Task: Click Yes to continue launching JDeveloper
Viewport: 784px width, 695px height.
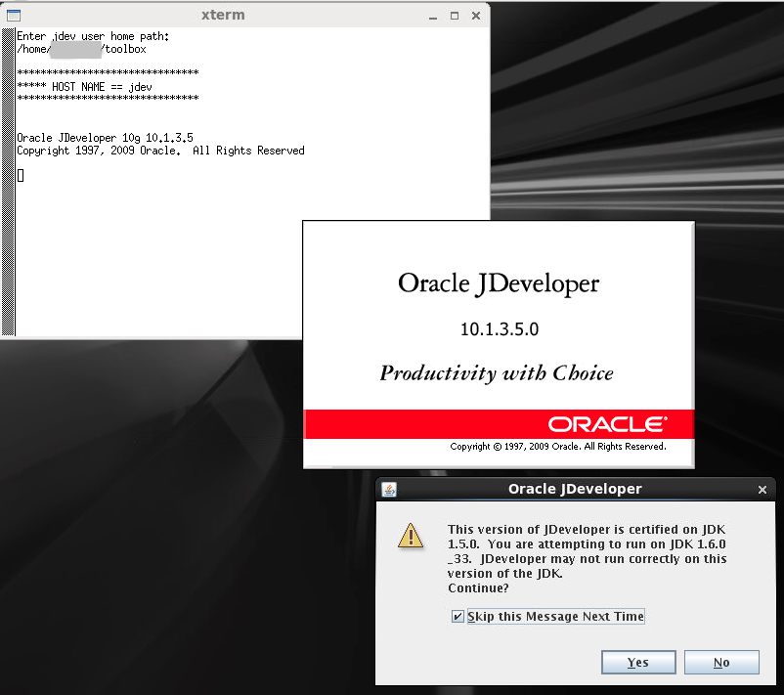Action: [638, 662]
